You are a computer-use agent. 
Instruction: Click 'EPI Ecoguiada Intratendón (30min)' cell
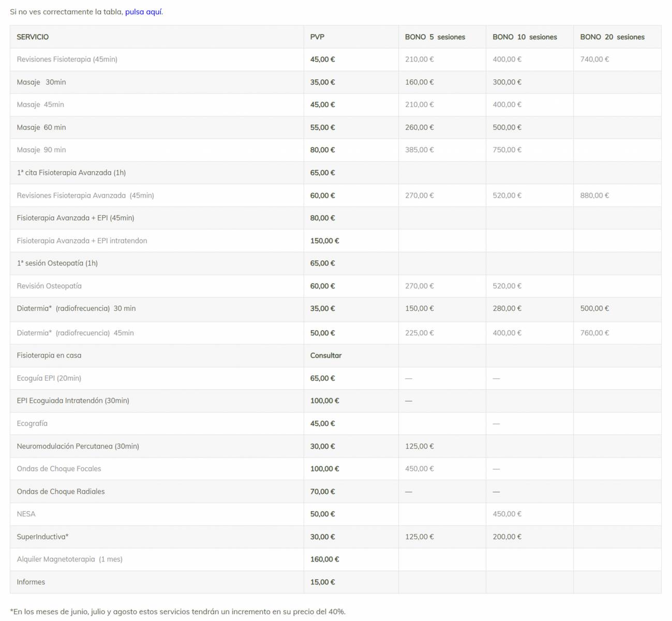(73, 401)
